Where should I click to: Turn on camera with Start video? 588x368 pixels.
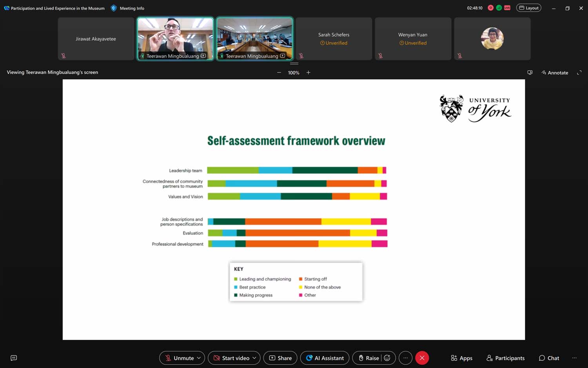(231, 358)
